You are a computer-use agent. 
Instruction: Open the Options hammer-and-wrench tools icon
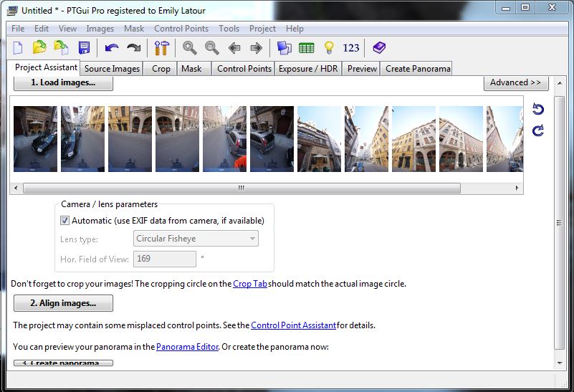click(161, 48)
